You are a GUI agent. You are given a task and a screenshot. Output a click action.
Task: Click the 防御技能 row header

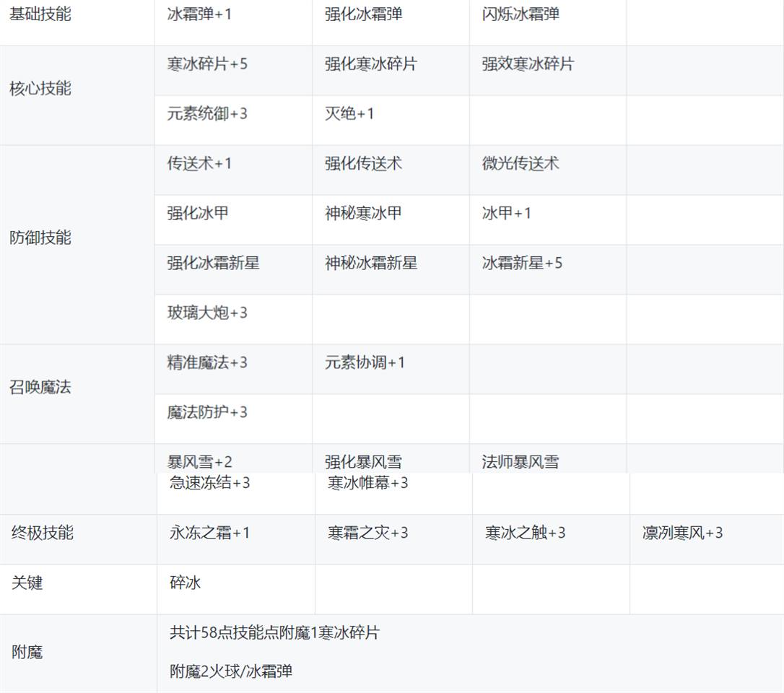(x=40, y=238)
